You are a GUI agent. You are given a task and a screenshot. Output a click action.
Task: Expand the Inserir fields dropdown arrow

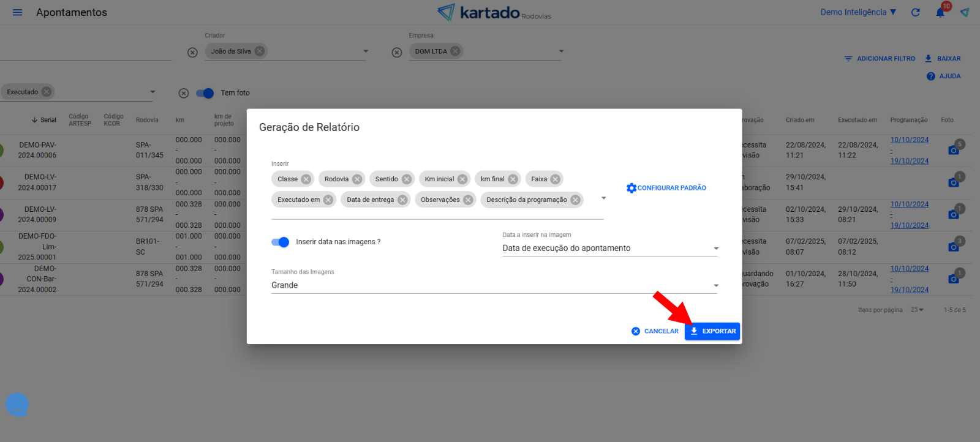point(603,198)
